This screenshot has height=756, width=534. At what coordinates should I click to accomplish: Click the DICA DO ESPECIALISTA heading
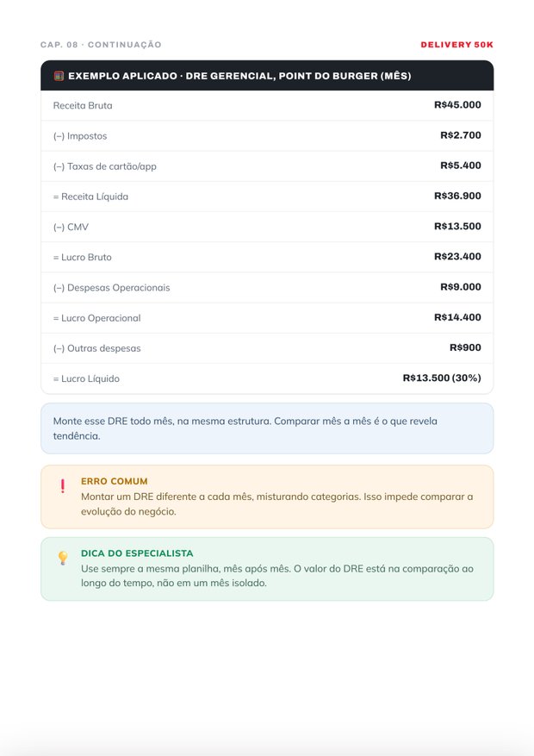pyautogui.click(x=137, y=553)
